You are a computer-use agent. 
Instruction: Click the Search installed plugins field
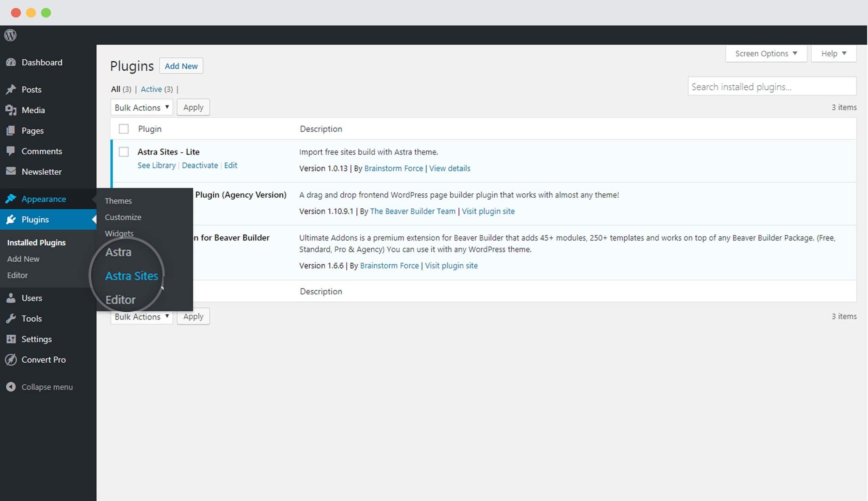click(772, 87)
